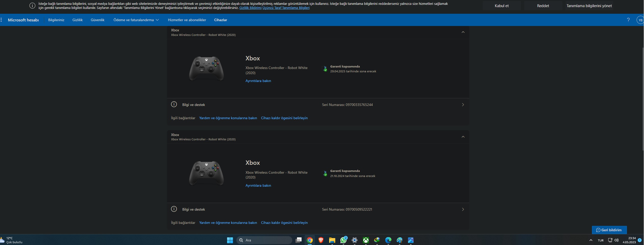Select the Cihazlar tab

(x=220, y=20)
